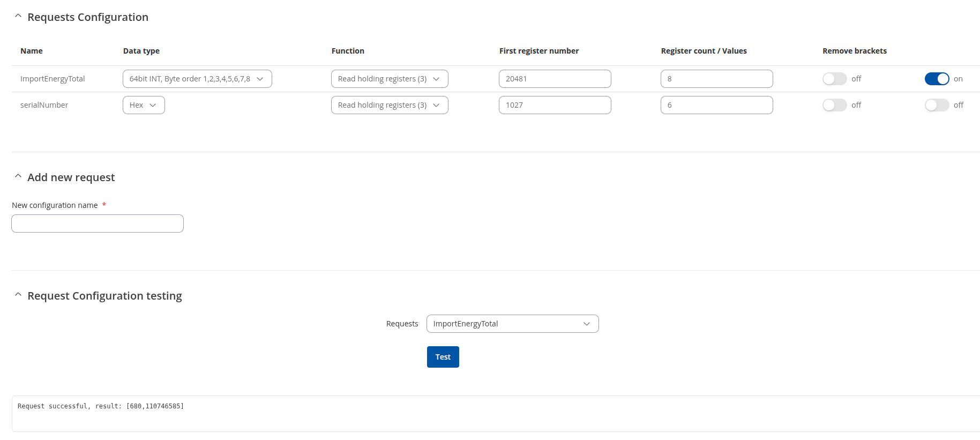Click the Register count / Values header
Screen dimensions: 980x440
point(704,51)
